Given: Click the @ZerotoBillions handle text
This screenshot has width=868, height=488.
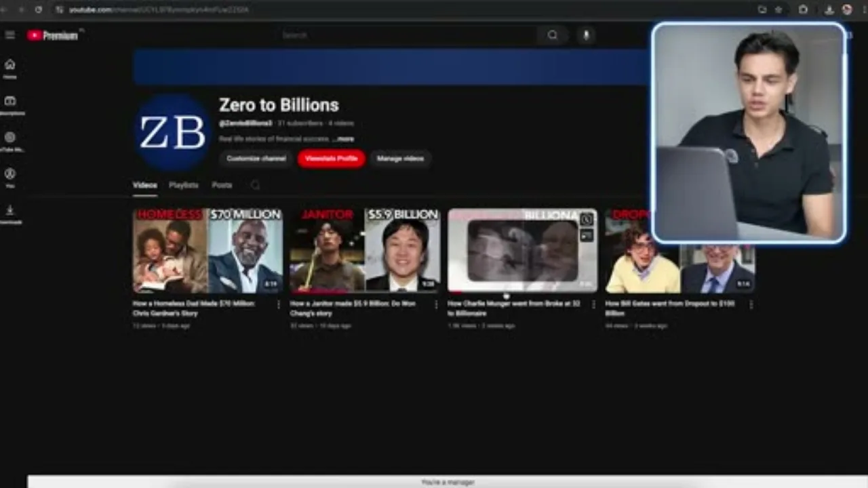Looking at the screenshot, I should coord(245,123).
